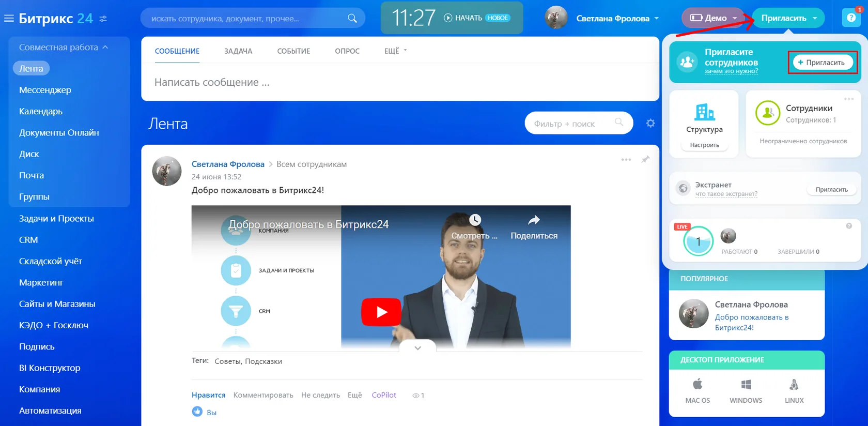
Task: Switch to the Задача tab
Action: (x=238, y=51)
